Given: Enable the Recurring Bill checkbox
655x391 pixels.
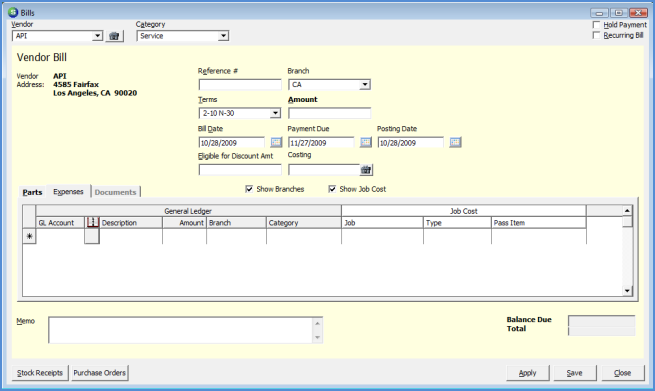Looking at the screenshot, I should coord(597,36).
